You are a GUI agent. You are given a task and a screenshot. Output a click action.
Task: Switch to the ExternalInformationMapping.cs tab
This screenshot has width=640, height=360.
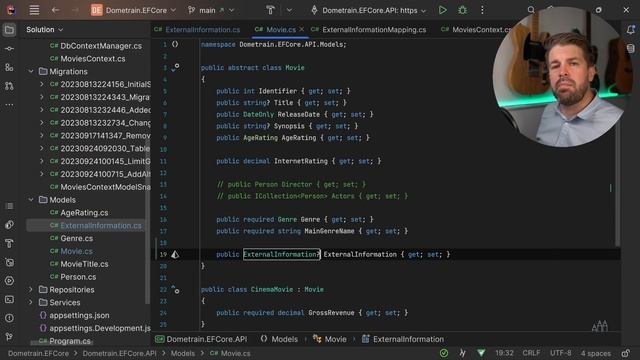(x=369, y=30)
